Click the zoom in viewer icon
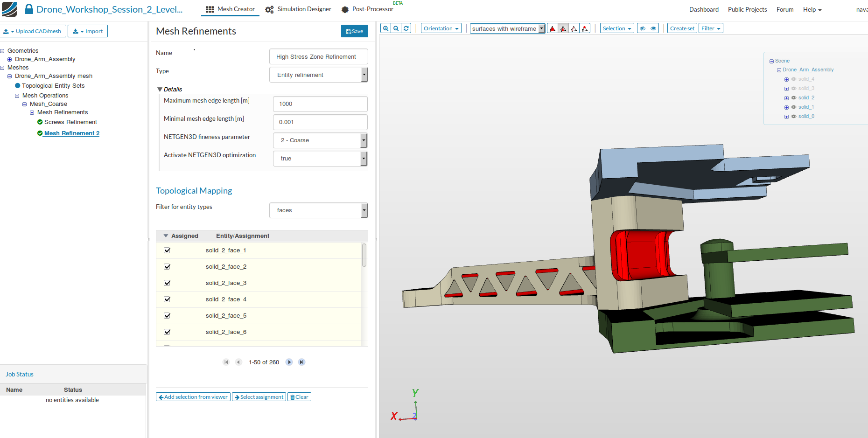 click(386, 28)
